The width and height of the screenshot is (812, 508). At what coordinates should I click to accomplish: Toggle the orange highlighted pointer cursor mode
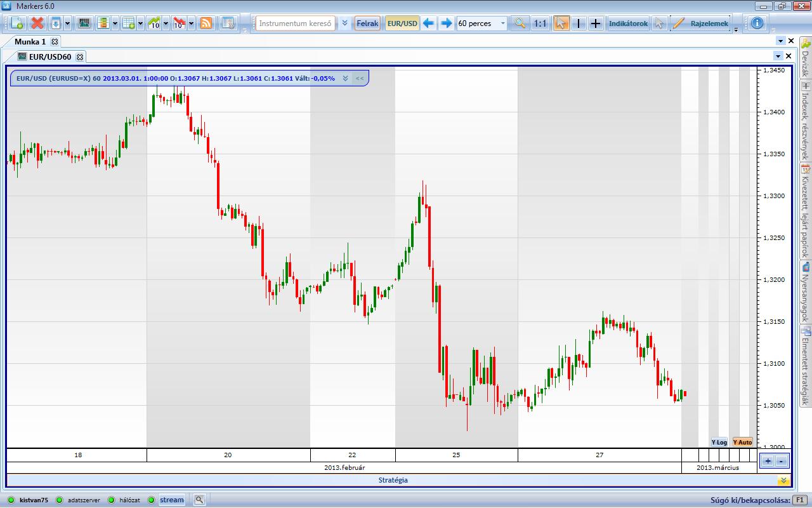[x=561, y=23]
